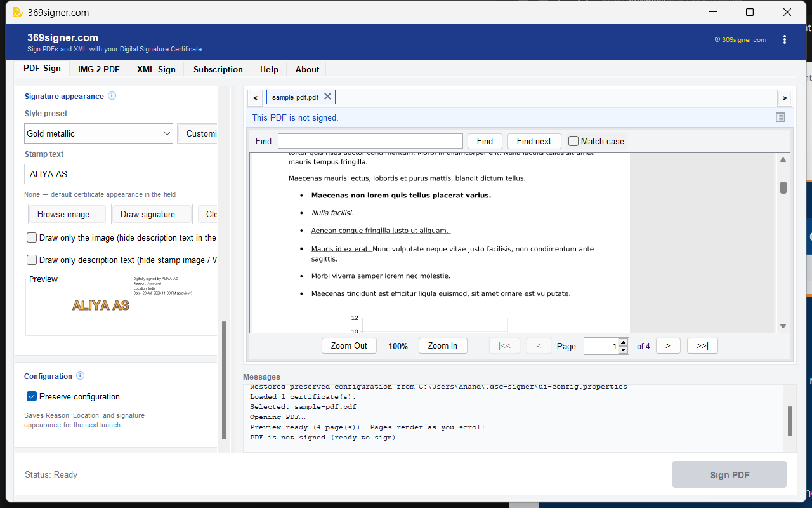Uncheck Preserve configuration
Screen dimensions: 812x508
pos(32,396)
